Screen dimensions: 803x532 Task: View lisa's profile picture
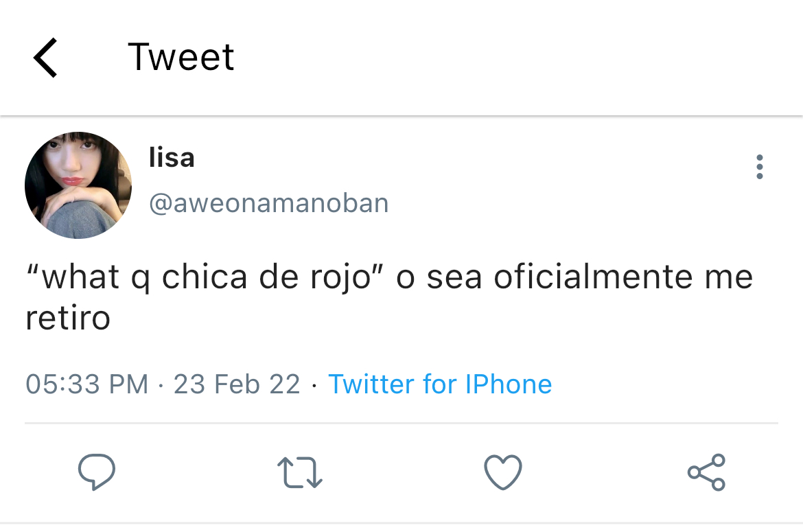point(78,185)
